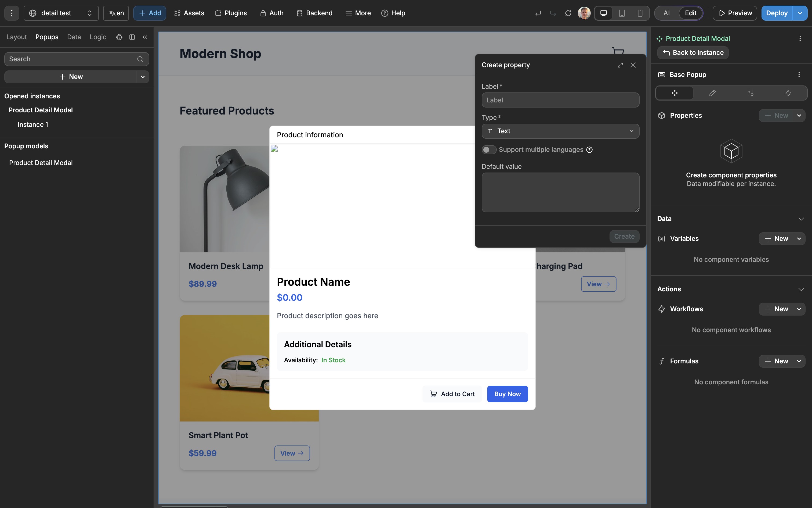Click the debug bug icon
Screen dimensions: 812x508
(x=119, y=37)
